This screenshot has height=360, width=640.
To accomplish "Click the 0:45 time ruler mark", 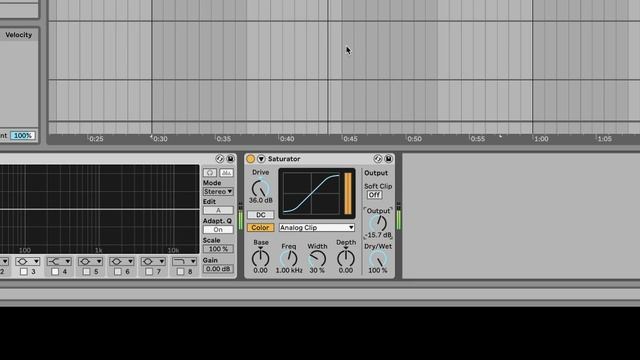I will pyautogui.click(x=350, y=139).
